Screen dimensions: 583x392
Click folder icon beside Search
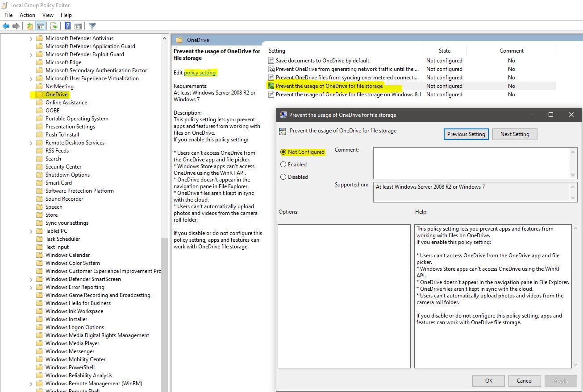click(x=39, y=159)
